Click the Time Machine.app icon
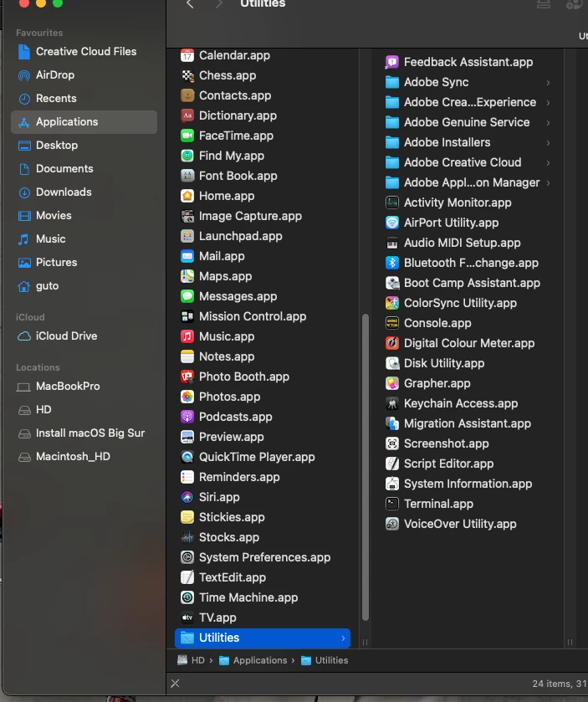Screen dimensions: 588x702 pos(187,597)
